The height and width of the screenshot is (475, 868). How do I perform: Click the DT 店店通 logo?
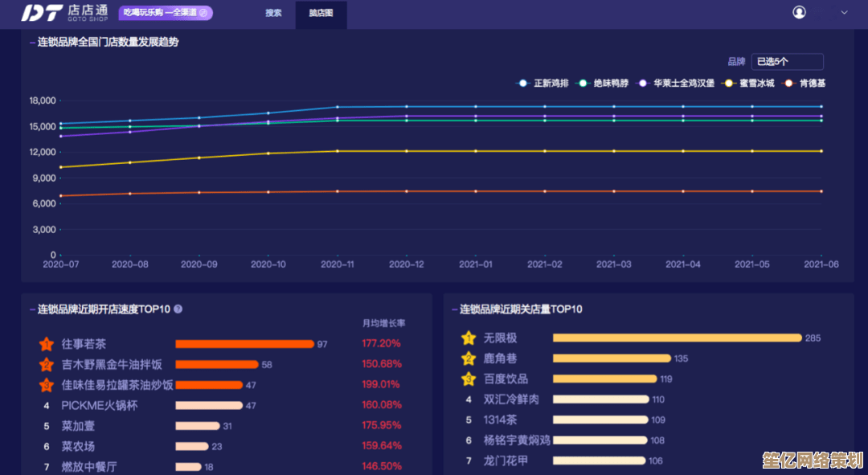pyautogui.click(x=65, y=12)
